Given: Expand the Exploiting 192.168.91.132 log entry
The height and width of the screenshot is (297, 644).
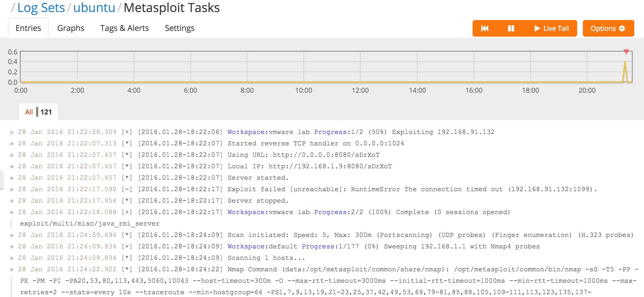Looking at the screenshot, I should (12, 132).
